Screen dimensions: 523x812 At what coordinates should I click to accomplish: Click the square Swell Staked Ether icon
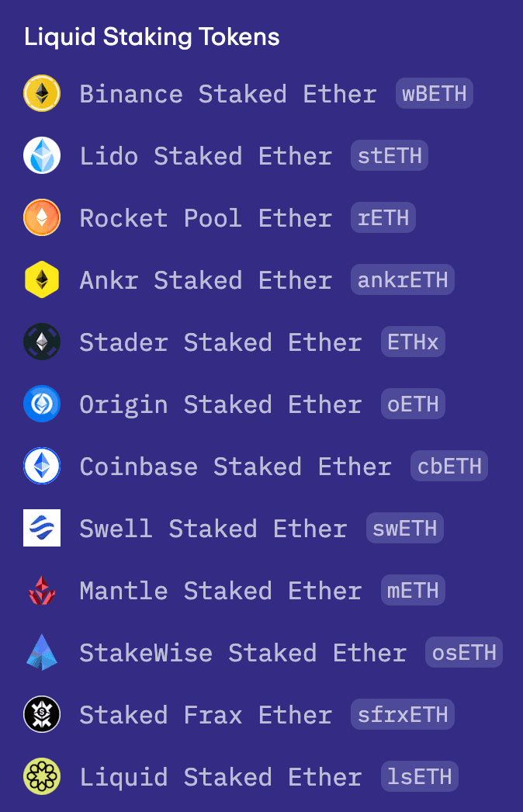pos(42,529)
